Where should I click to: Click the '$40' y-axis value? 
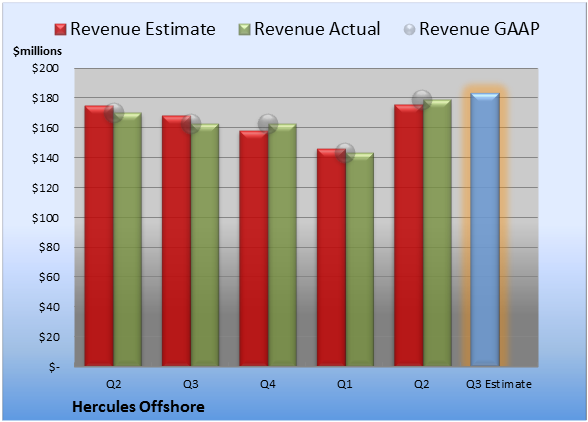click(49, 307)
